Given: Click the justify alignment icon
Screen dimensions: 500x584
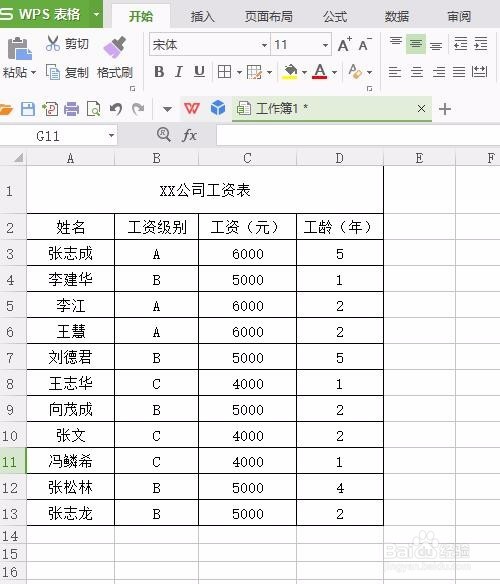Looking at the screenshot, I should coord(459,72).
